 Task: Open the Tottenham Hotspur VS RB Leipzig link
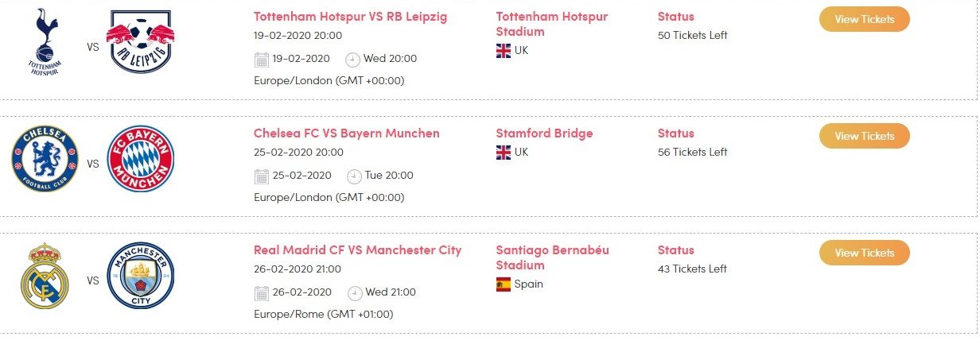[x=352, y=17]
